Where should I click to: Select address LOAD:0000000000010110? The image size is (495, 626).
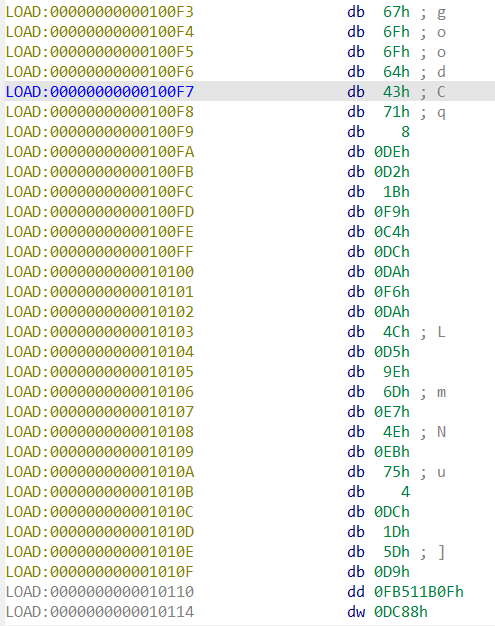click(100, 592)
